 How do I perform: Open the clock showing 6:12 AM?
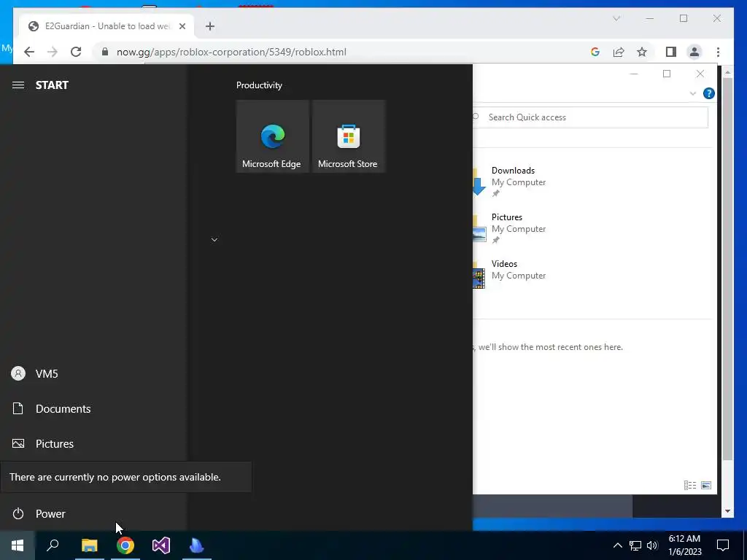pyautogui.click(x=684, y=545)
